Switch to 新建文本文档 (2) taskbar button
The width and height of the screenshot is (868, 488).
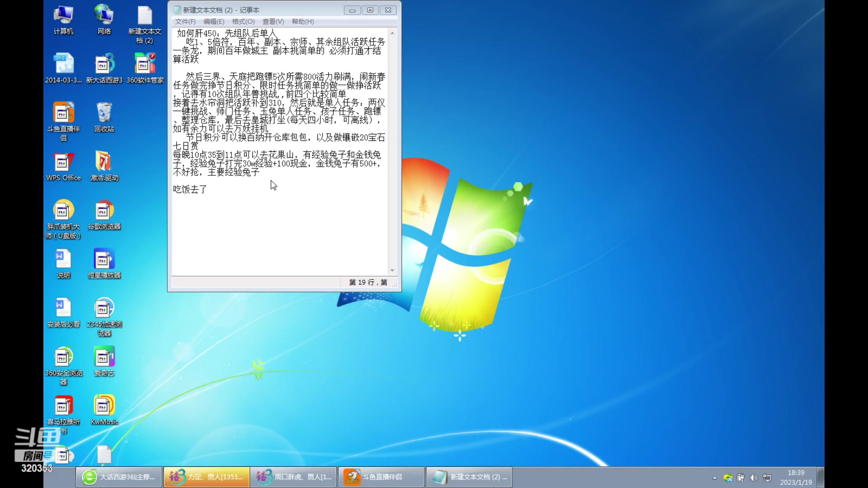469,477
